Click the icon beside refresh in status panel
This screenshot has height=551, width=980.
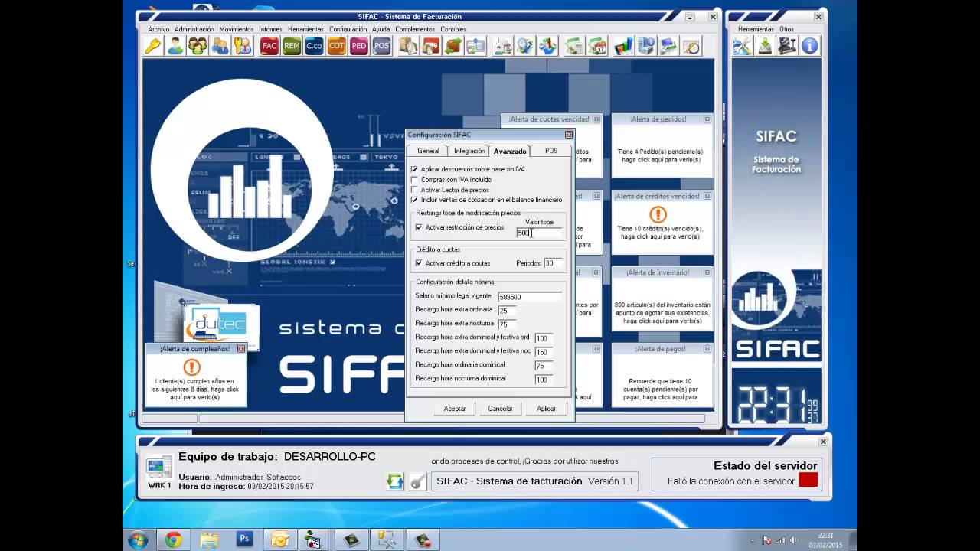(x=417, y=481)
